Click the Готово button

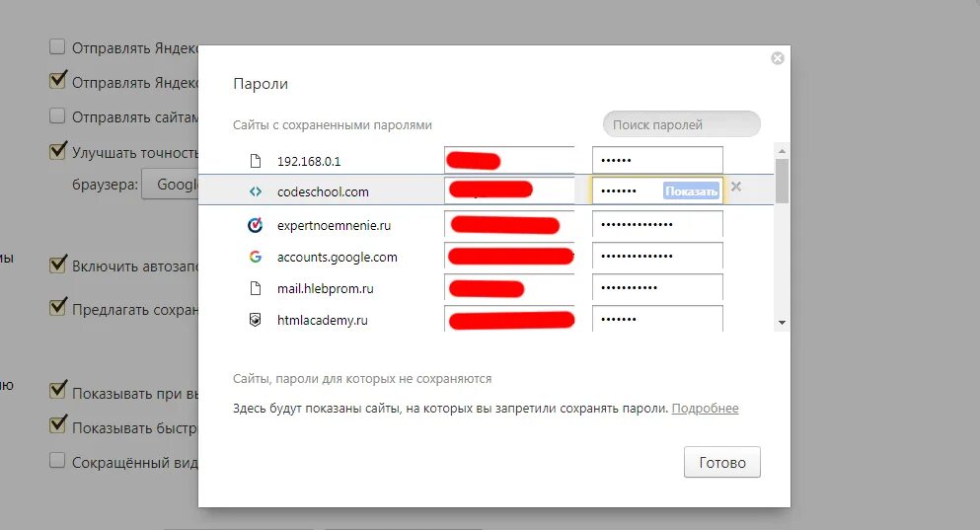tap(721, 462)
